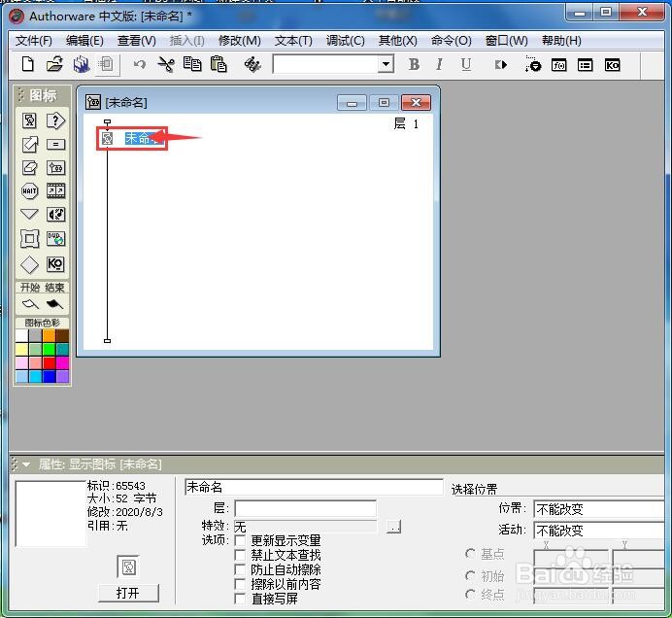Select the Knowledge Object icon in the palette
The width and height of the screenshot is (672, 618).
tap(55, 263)
